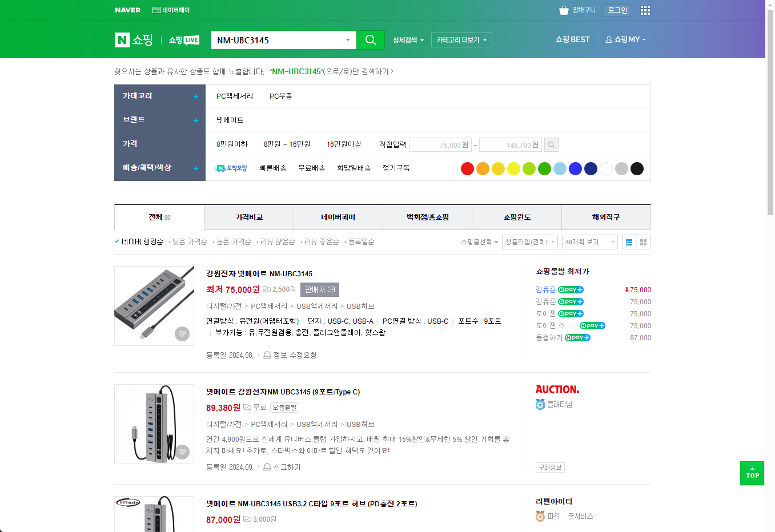Select the 가격비교 tab

pyautogui.click(x=249, y=217)
